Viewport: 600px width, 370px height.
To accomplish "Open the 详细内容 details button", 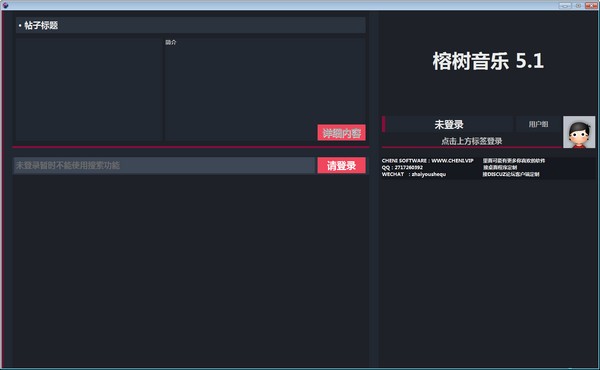I will [x=341, y=133].
